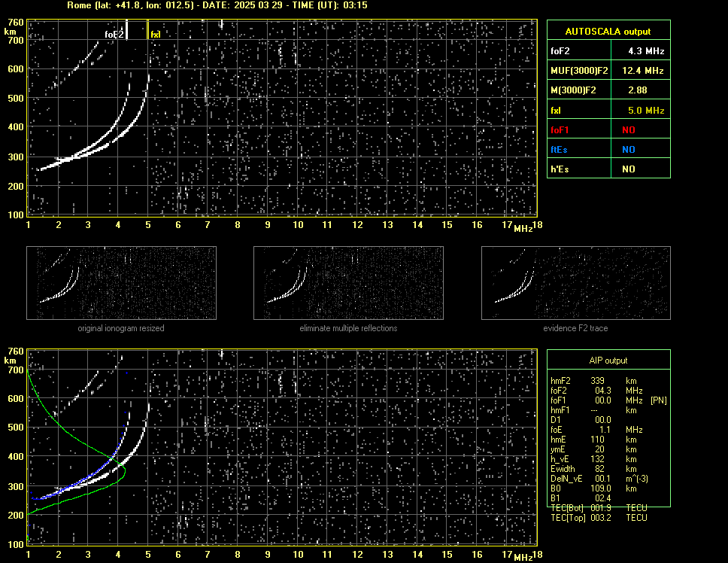Click the red foF1 label
The height and width of the screenshot is (563, 728).
point(560,130)
